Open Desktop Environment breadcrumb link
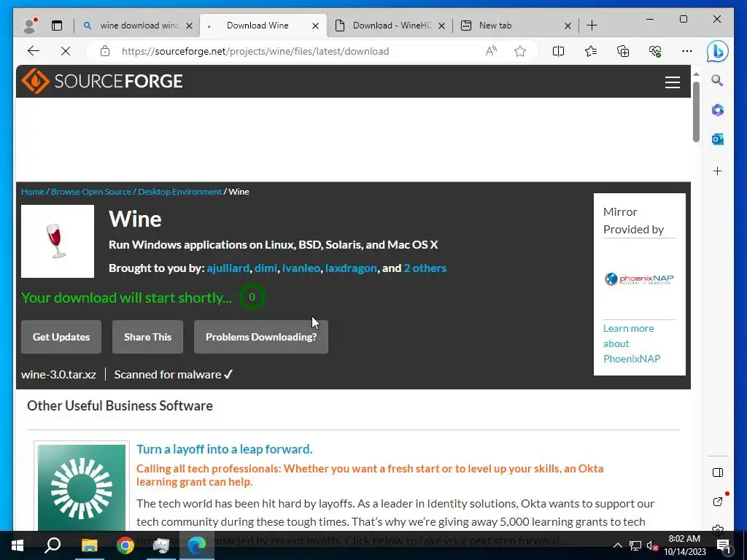Viewport: 747px width, 560px height. pos(179,192)
